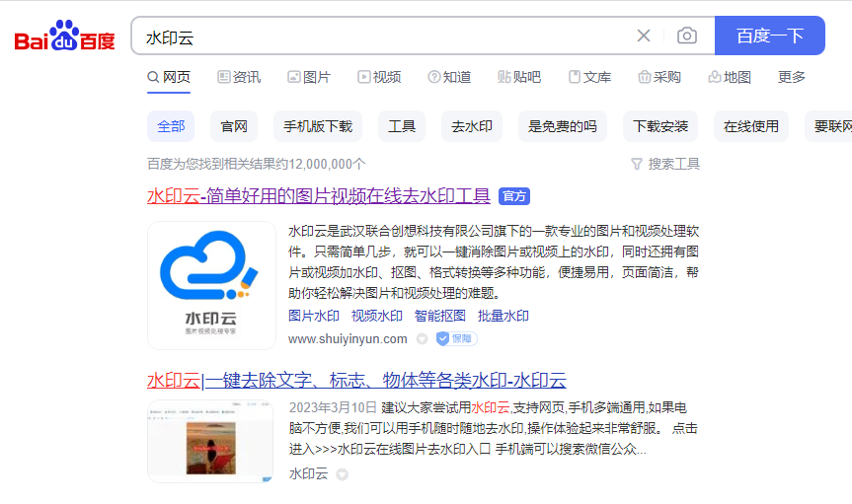Expand dropdown arrow next to shuiyinyun.com
This screenshot has width=852, height=504.
coord(422,339)
